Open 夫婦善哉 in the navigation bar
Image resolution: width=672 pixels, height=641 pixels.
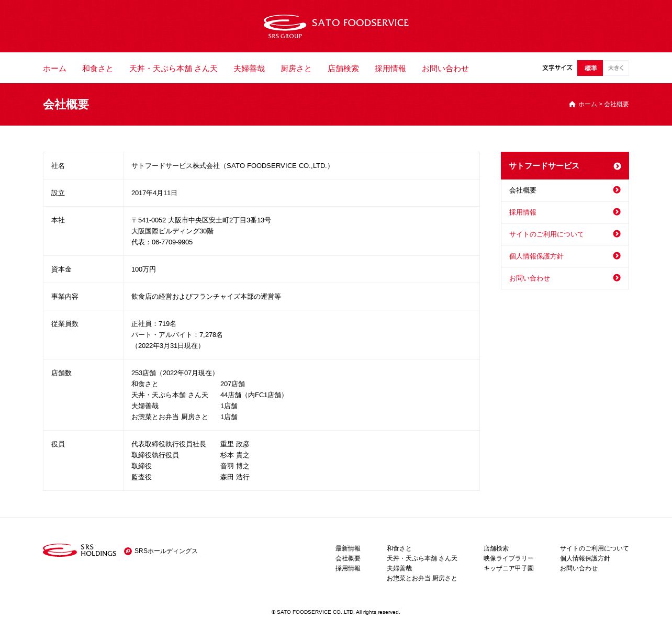click(x=249, y=69)
